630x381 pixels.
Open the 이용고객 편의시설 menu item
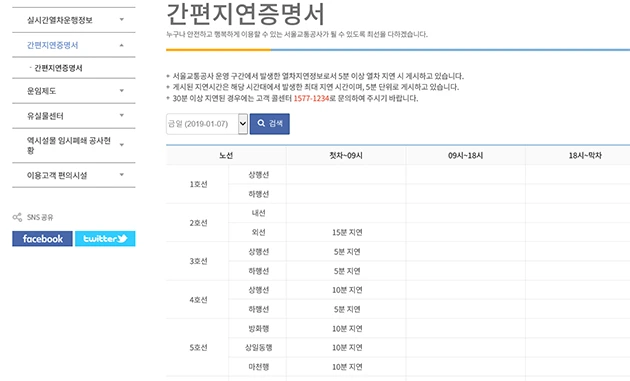57,175
